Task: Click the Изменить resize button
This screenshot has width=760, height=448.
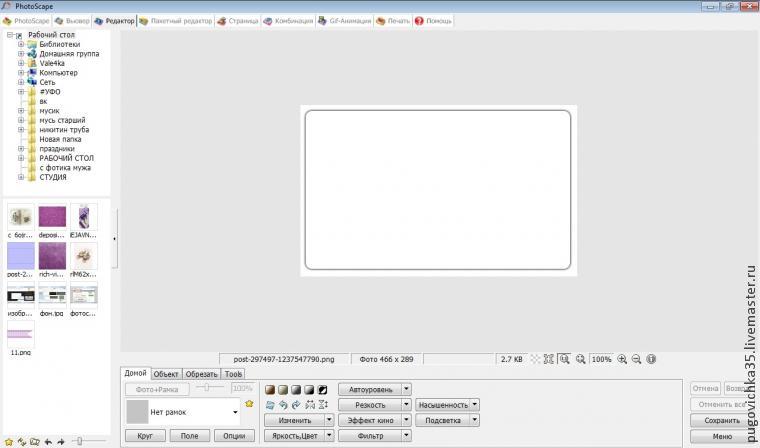Action: (x=295, y=420)
